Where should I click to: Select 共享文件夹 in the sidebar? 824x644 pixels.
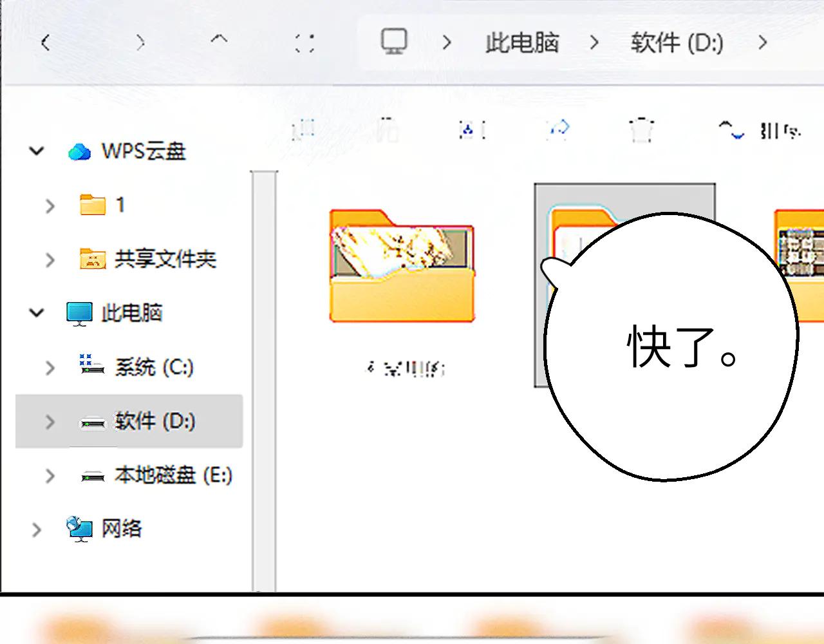pos(164,260)
